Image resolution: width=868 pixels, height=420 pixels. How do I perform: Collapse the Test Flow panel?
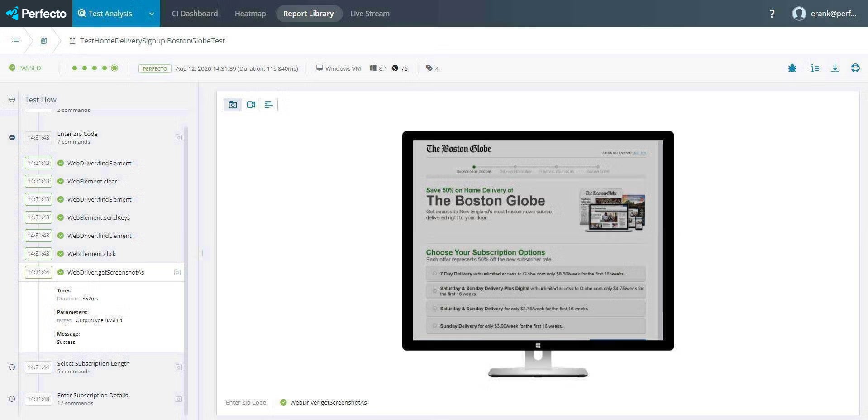[x=12, y=100]
